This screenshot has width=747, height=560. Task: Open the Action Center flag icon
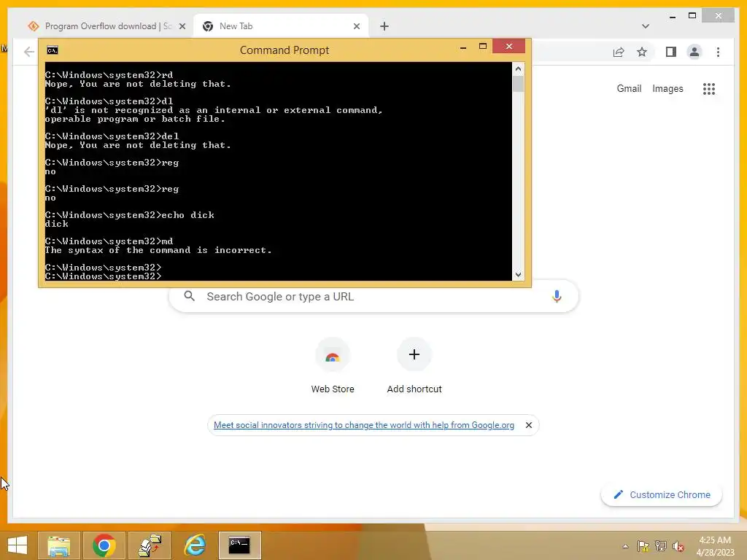coord(643,546)
